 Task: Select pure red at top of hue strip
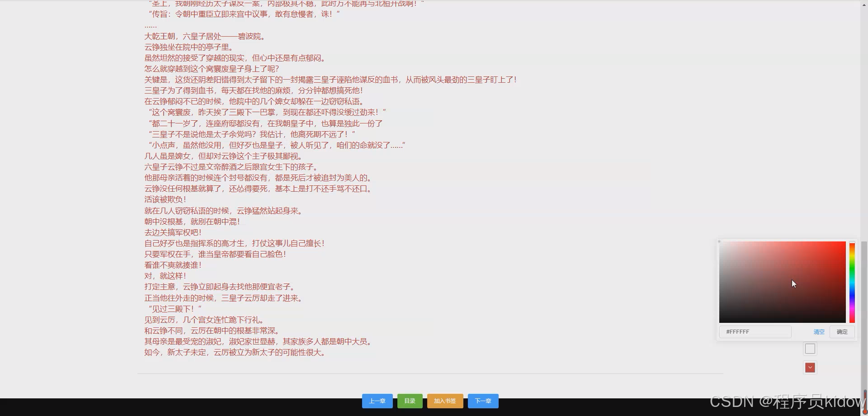pyautogui.click(x=852, y=244)
